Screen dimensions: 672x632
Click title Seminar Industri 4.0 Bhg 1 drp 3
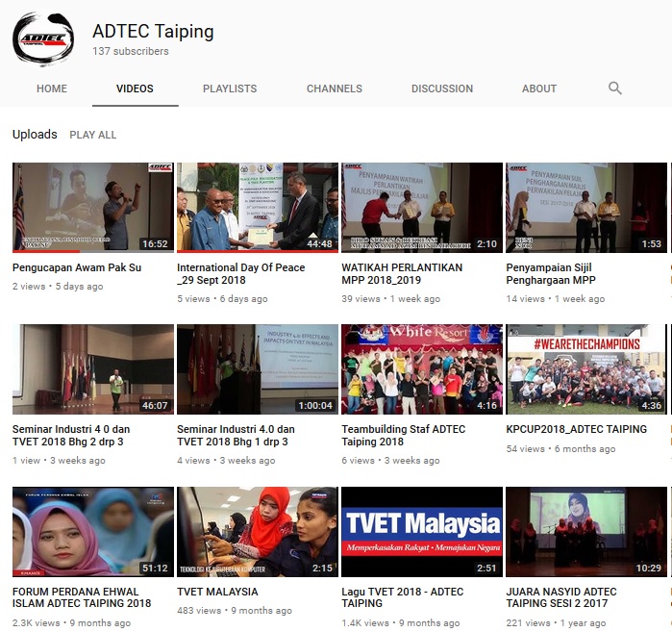pos(236,435)
